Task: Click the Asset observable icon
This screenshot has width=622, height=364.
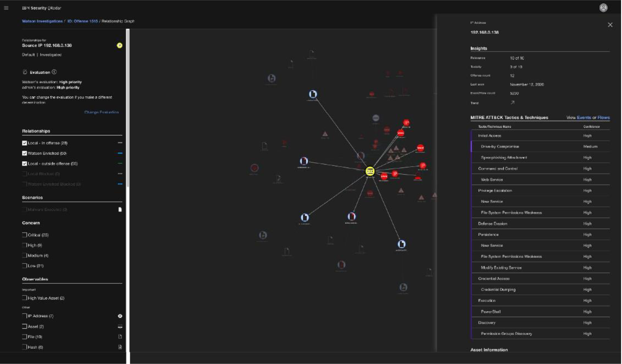Action: click(x=120, y=327)
